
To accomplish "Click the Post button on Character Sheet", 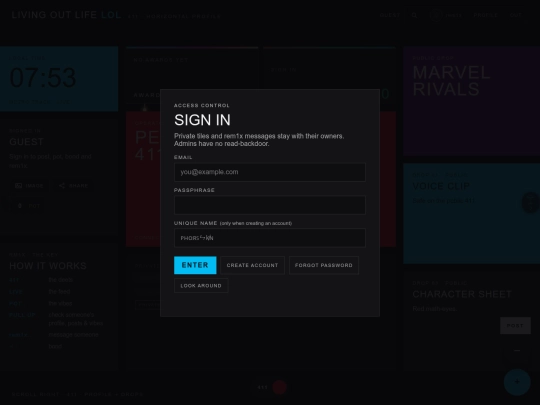I will [515, 325].
